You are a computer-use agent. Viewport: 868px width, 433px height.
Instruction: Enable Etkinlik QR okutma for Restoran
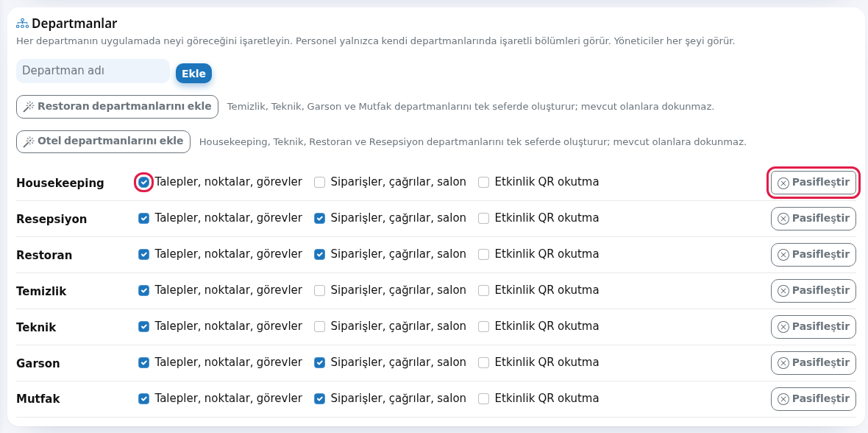(484, 255)
